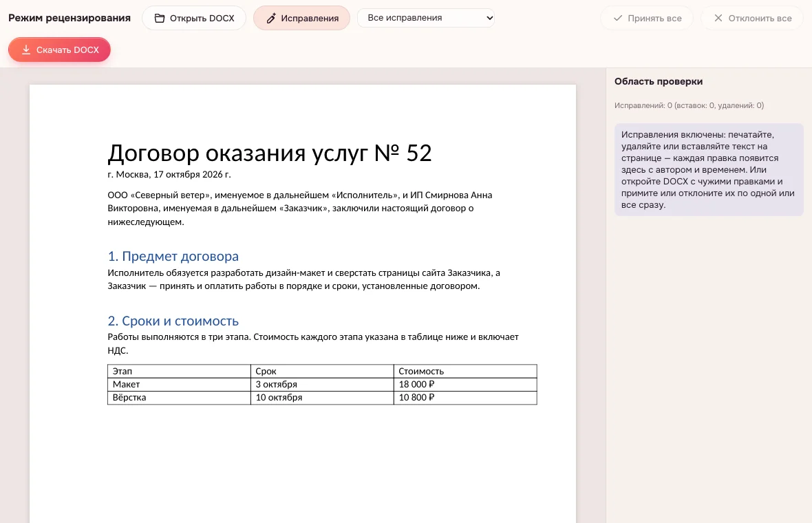Click the Скачать DOCX button label
Screen dimensions: 812x523
point(67,50)
